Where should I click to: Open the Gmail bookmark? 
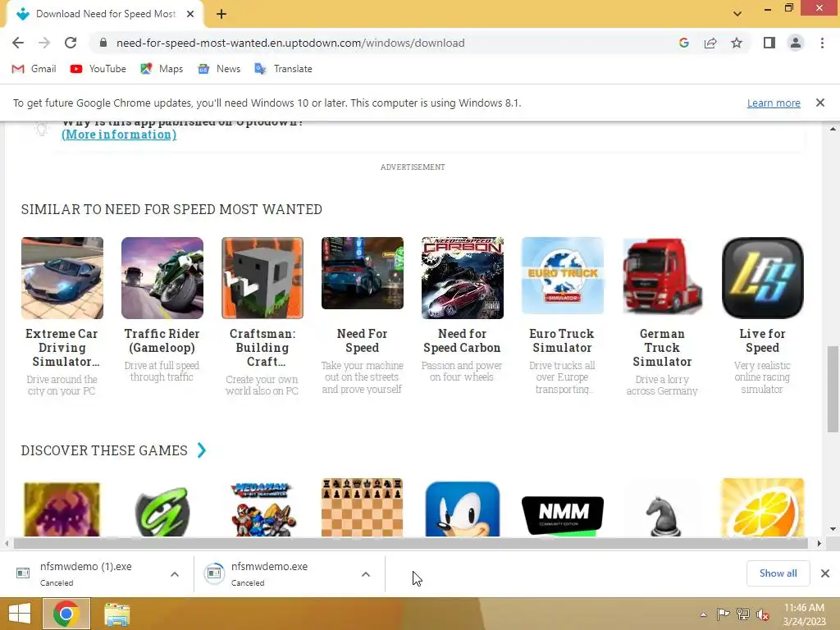click(x=34, y=69)
